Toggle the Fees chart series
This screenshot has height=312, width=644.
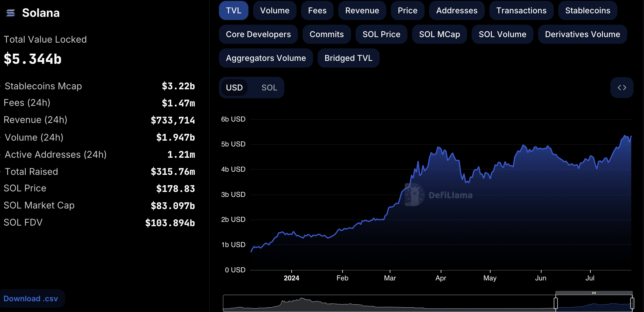click(317, 10)
